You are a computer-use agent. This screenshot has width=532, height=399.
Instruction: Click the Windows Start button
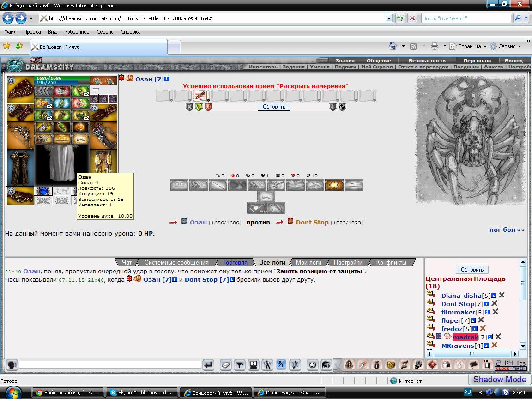[x=13, y=392]
